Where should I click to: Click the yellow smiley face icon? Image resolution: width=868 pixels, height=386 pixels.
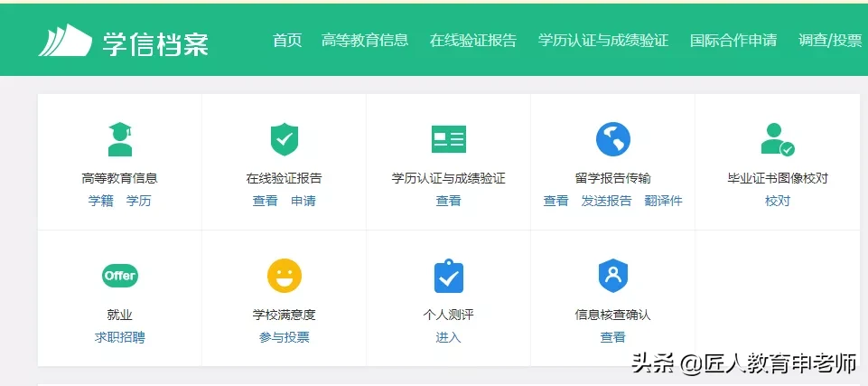coord(284,275)
